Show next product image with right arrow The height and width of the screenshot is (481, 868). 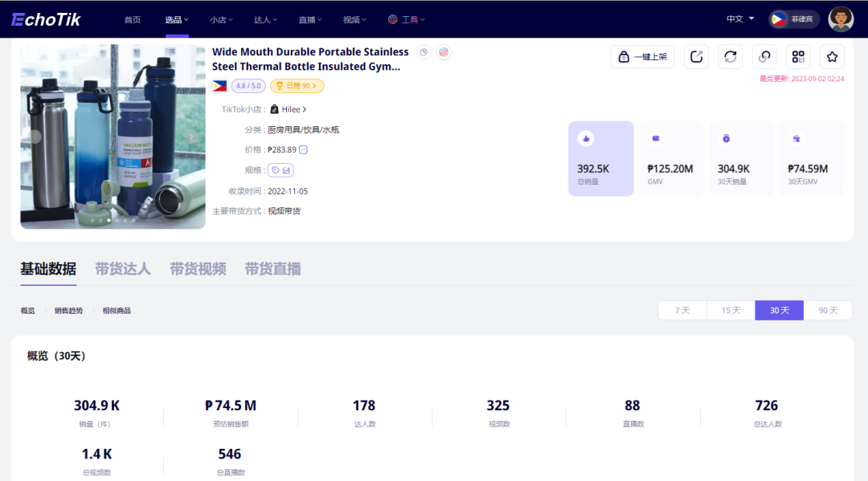point(191,137)
